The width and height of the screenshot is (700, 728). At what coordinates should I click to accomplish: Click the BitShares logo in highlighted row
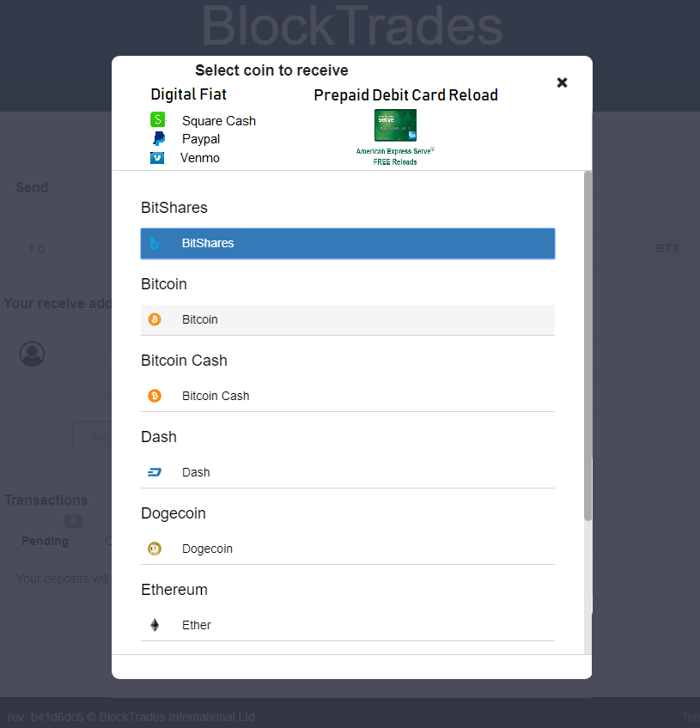click(155, 243)
